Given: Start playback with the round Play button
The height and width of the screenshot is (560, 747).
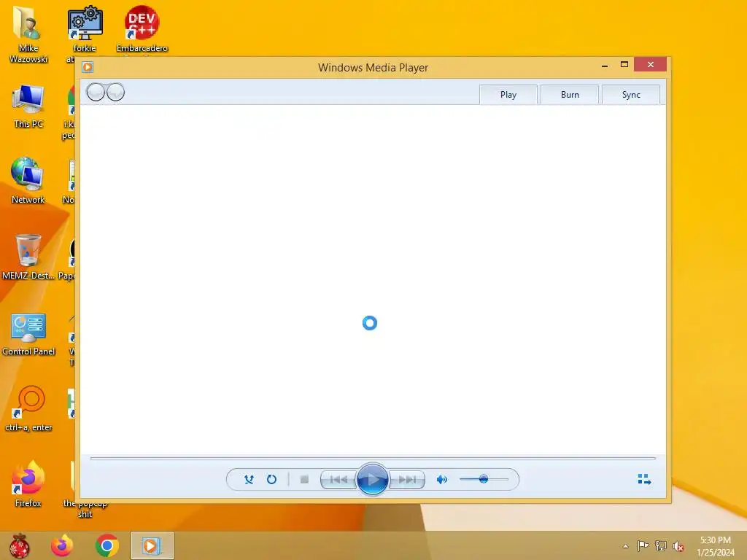Looking at the screenshot, I should (372, 480).
